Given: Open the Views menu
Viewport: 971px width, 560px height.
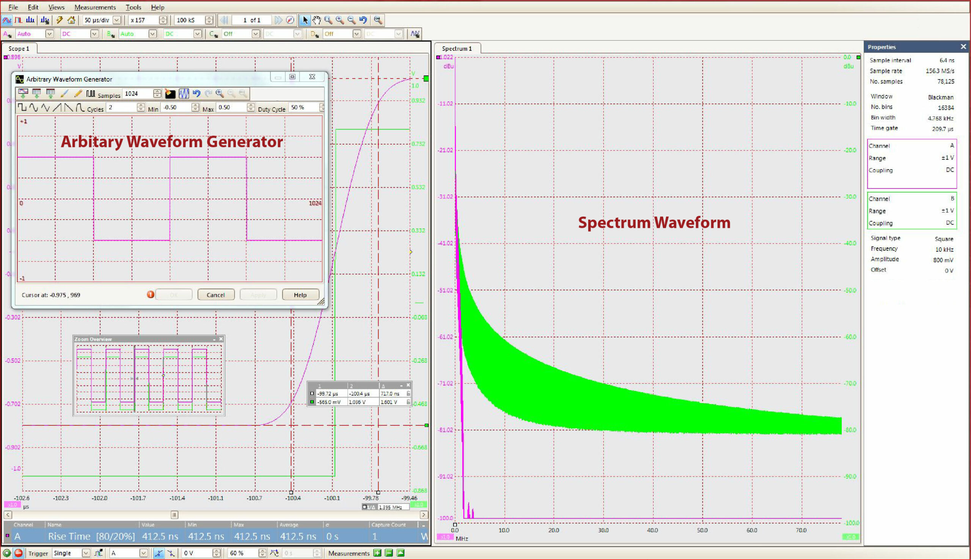Looking at the screenshot, I should point(56,7).
